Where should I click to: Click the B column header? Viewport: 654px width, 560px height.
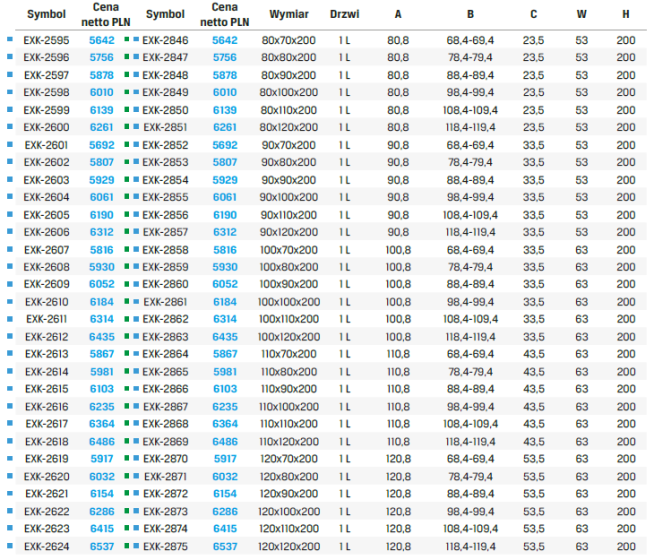(x=470, y=15)
